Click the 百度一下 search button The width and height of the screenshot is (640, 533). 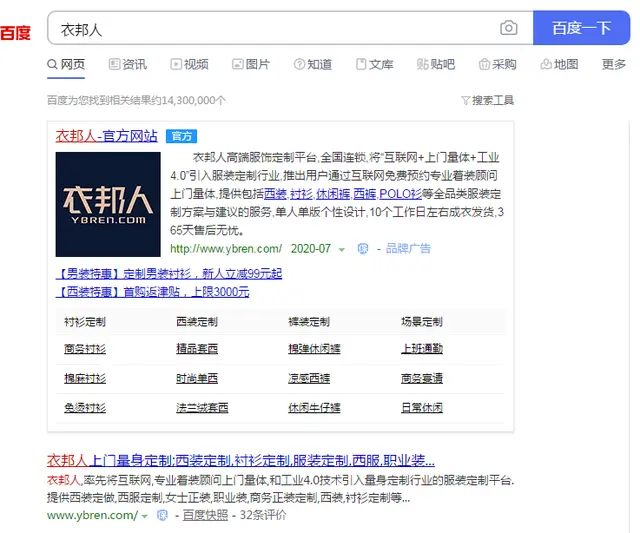coord(581,28)
